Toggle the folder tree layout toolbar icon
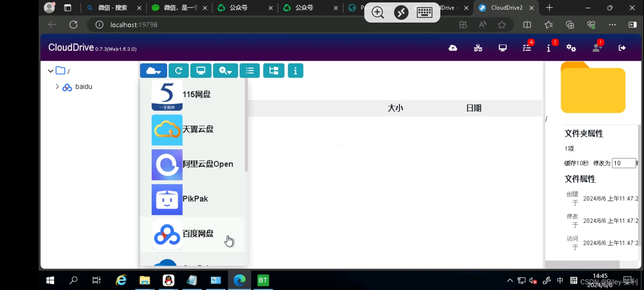The image size is (644, 290). tap(274, 71)
